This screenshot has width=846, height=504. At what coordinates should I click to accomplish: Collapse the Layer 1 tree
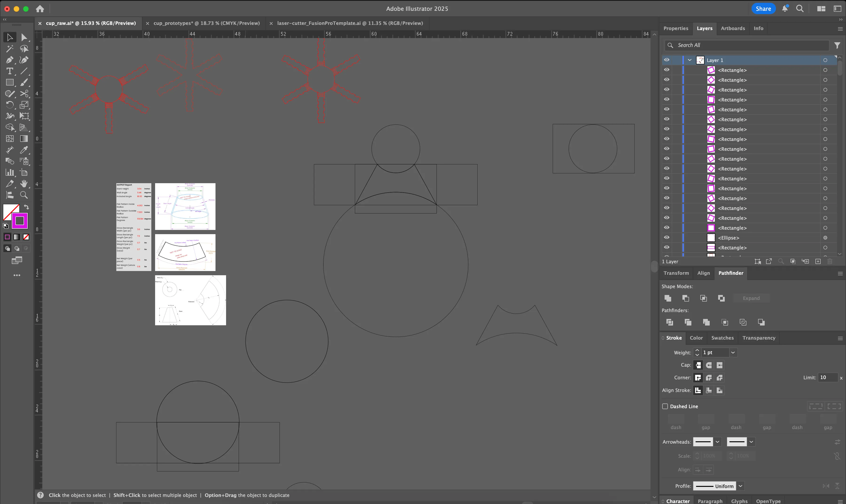coord(689,60)
